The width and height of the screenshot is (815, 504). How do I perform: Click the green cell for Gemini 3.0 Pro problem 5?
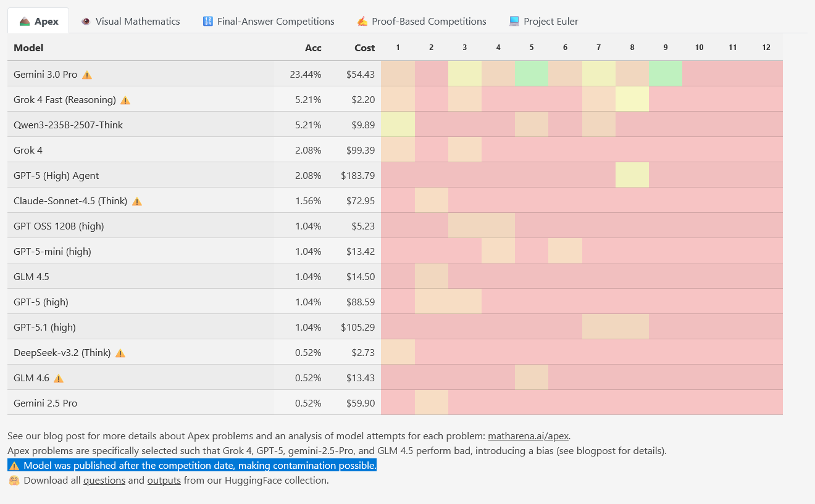531,73
